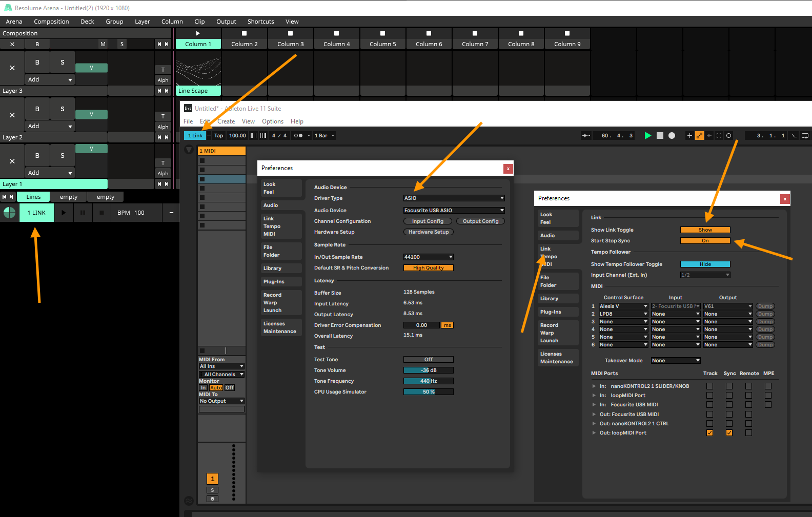Viewport: 812px width, 517px height.
Task: Click the Hardware Setup button
Action: tap(429, 232)
